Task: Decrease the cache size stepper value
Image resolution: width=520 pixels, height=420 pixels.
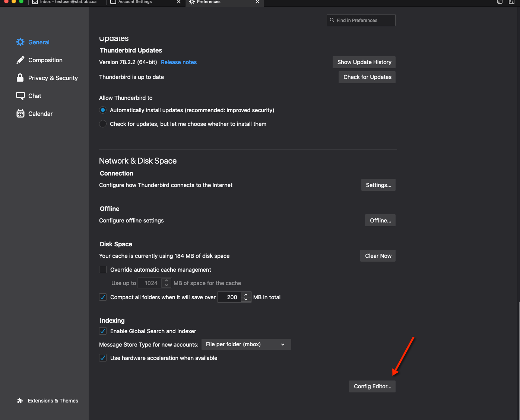Action: tap(167, 285)
